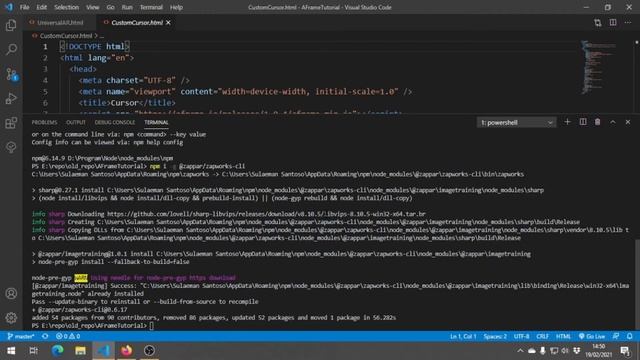
Task: Select the Terminal panel tab
Action: (156, 122)
